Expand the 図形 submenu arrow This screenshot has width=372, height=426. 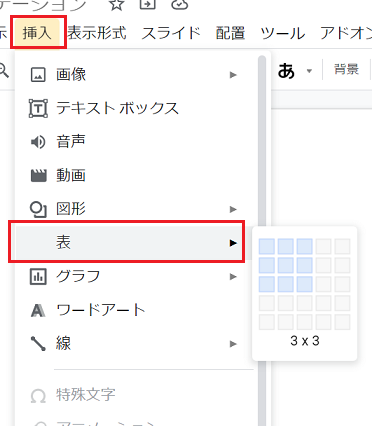[233, 209]
